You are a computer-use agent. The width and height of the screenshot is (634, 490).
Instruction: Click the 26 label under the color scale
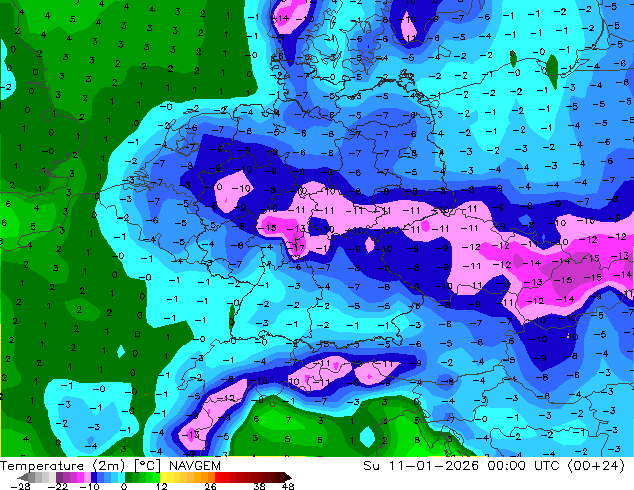pyautogui.click(x=210, y=486)
